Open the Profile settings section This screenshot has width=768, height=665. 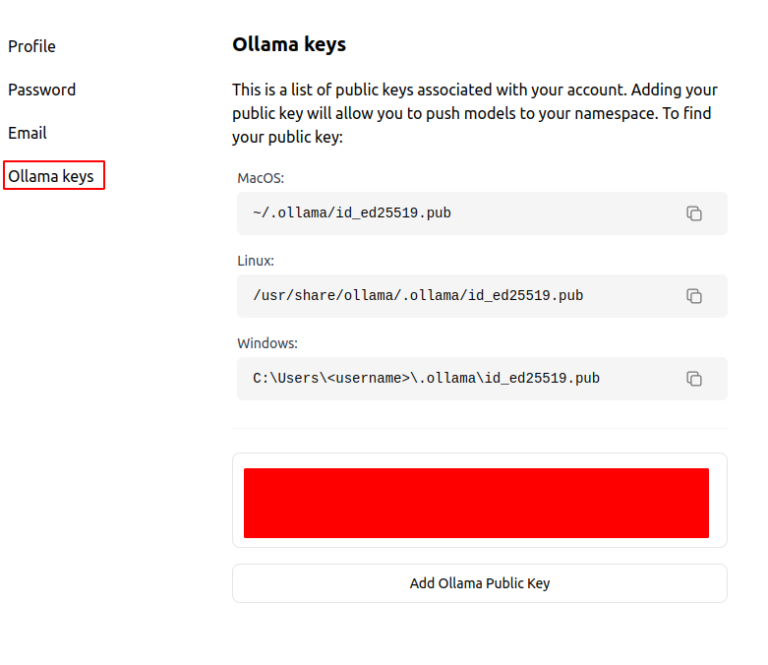pyautogui.click(x=32, y=47)
